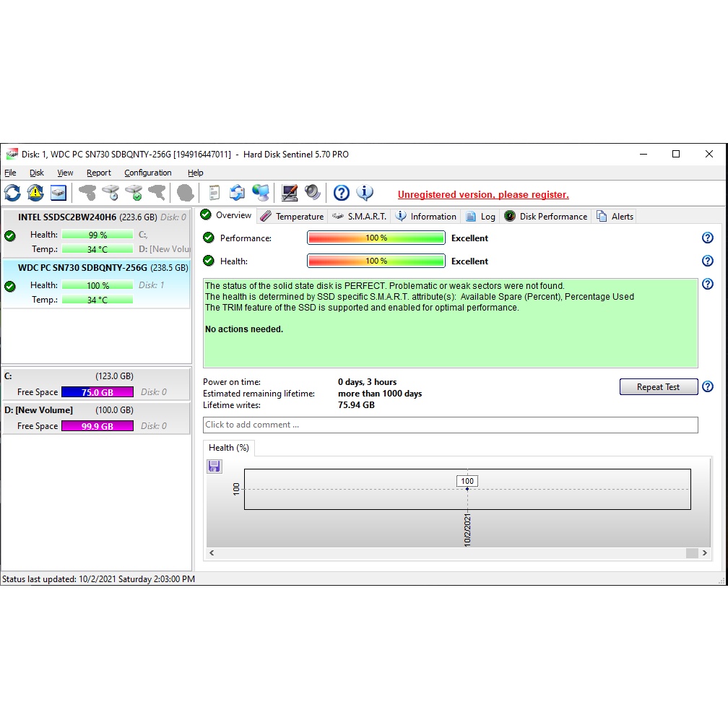Click the globe with monitor toolbar icon

point(261,193)
